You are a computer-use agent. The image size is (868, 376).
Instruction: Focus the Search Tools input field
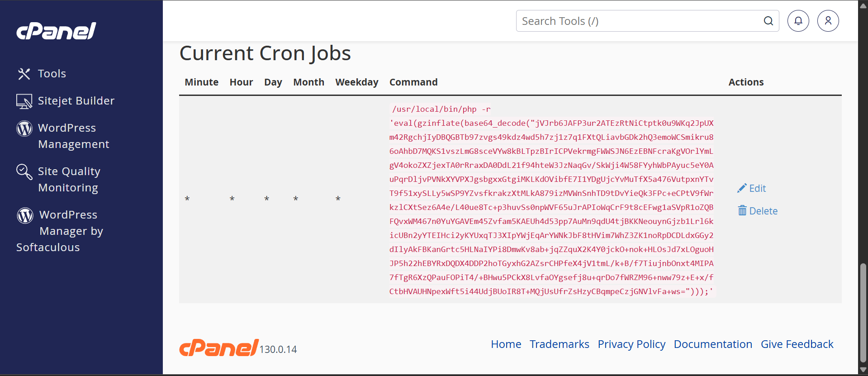tap(640, 21)
